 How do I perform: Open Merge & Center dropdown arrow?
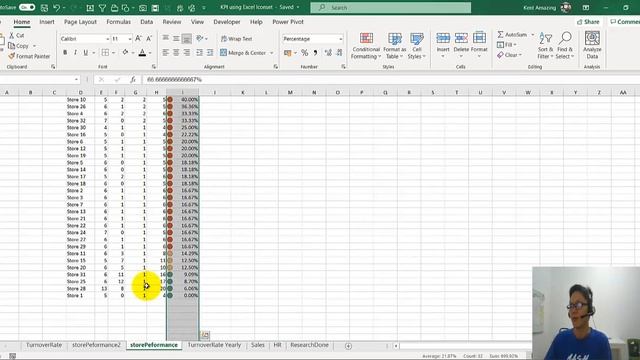pos(272,53)
